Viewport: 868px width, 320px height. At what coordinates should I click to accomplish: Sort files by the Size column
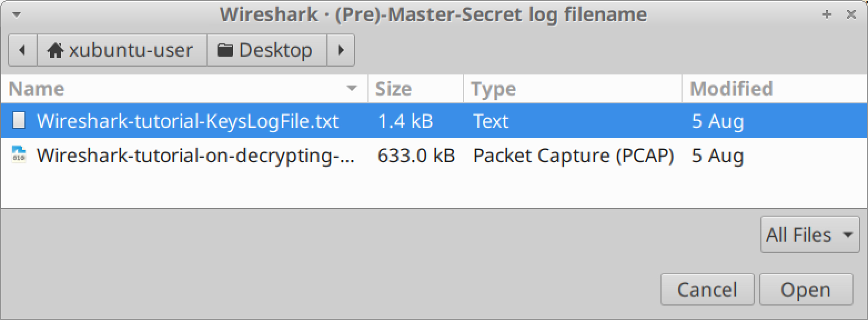point(394,88)
